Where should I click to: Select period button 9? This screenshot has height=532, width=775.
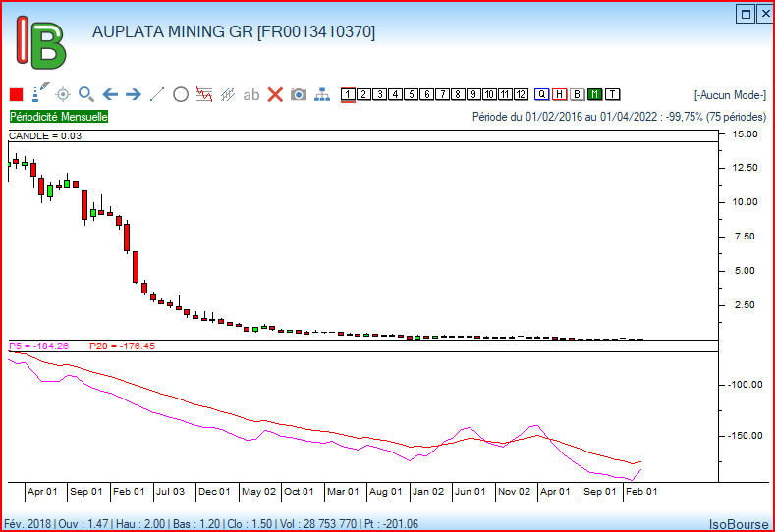(x=473, y=94)
